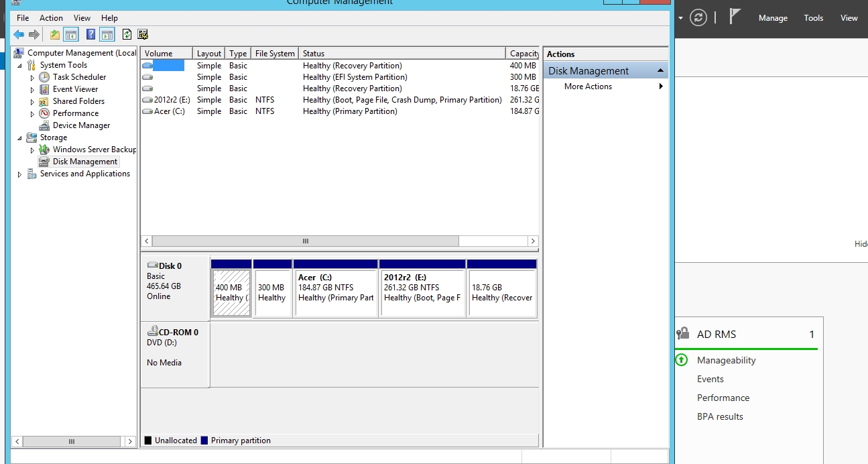Image resolution: width=868 pixels, height=464 pixels.
Task: Select Event Viewer in System Tools
Action: pyautogui.click(x=75, y=89)
